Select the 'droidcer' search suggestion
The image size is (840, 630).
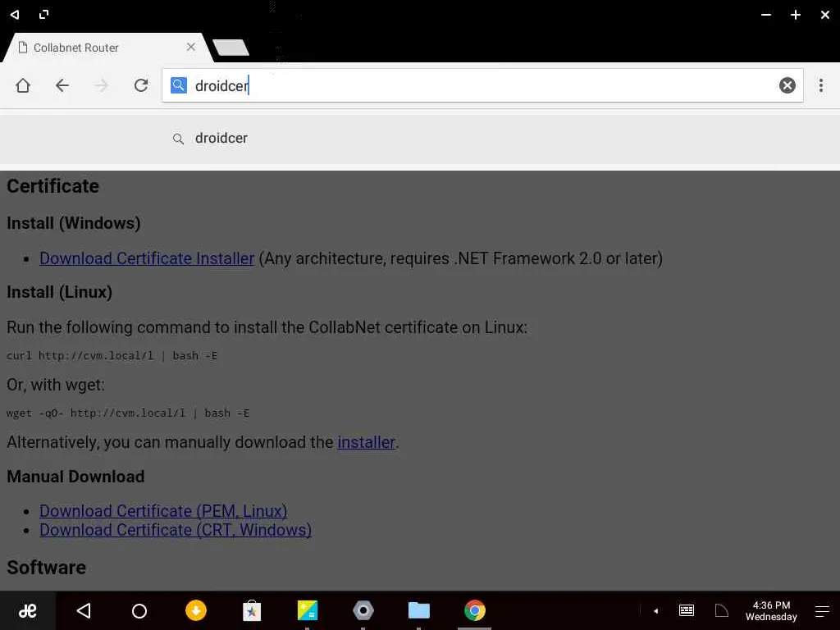420,138
